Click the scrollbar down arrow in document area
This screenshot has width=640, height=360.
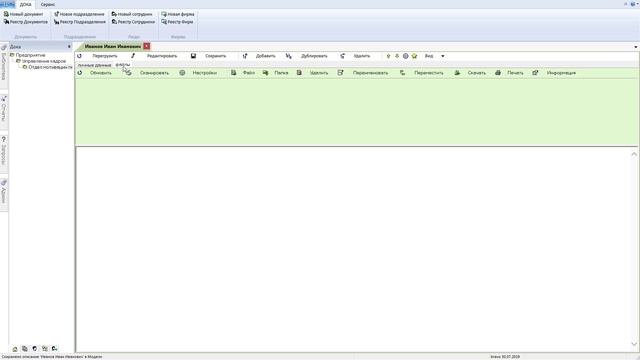634,344
